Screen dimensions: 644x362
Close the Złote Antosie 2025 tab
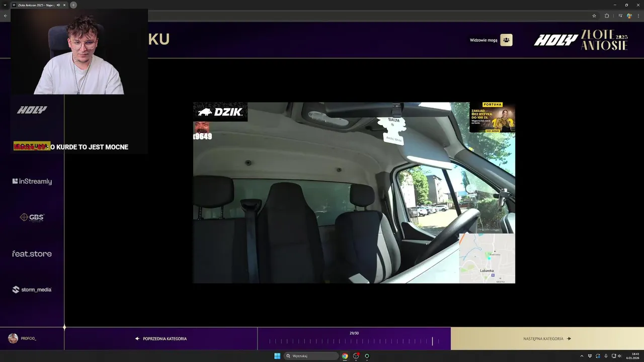64,5
